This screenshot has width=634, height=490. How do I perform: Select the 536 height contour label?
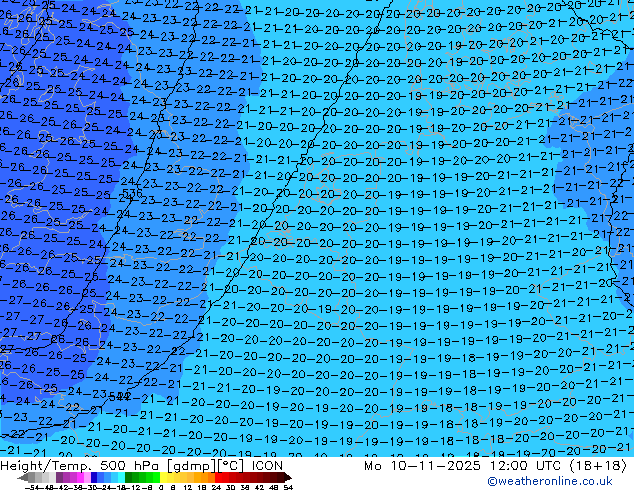pos(132,193)
